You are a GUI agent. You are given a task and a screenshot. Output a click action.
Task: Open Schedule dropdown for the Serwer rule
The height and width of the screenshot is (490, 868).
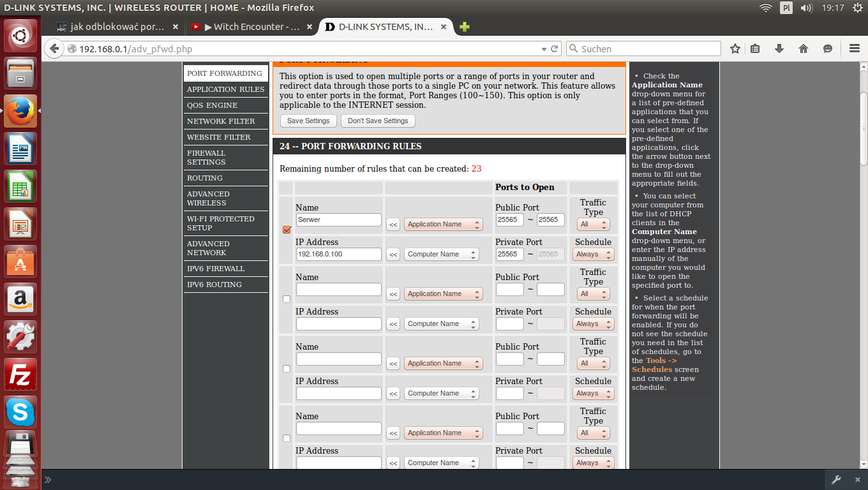coord(593,254)
